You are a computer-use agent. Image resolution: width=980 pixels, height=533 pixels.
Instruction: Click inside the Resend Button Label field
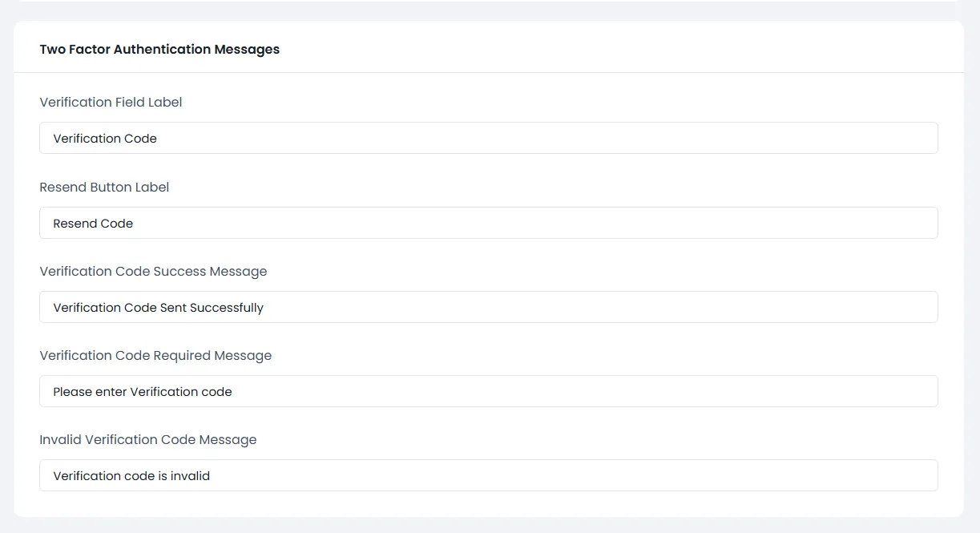[x=489, y=223]
